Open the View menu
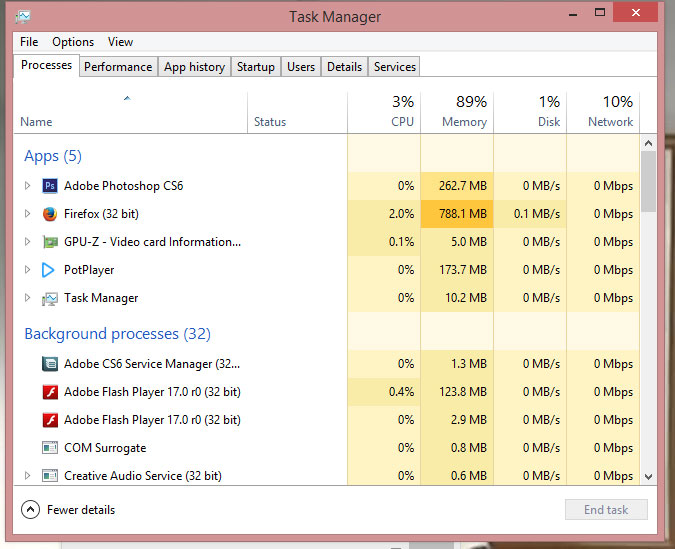Viewport: 675px width, 549px height. point(120,42)
